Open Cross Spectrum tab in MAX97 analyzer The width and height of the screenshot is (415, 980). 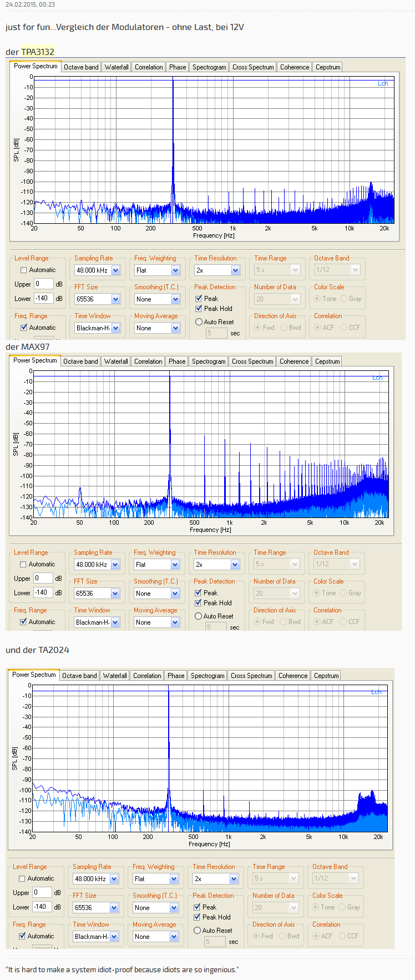[x=252, y=361]
